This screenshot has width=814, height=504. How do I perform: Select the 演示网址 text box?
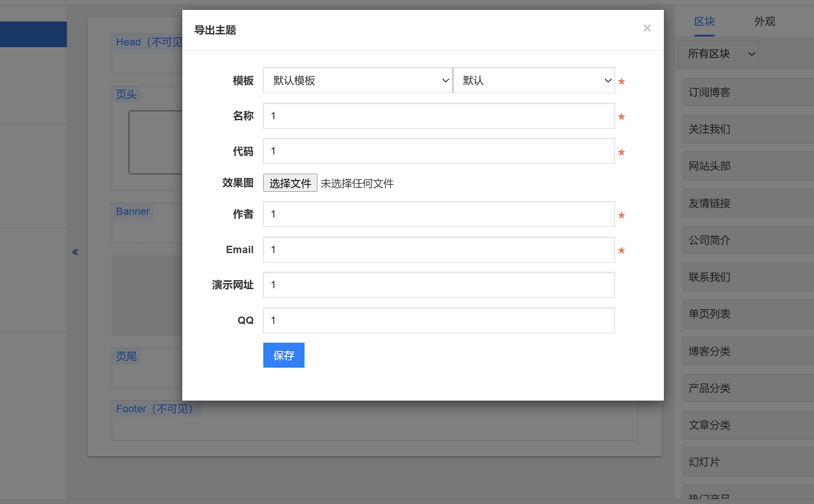pos(439,285)
